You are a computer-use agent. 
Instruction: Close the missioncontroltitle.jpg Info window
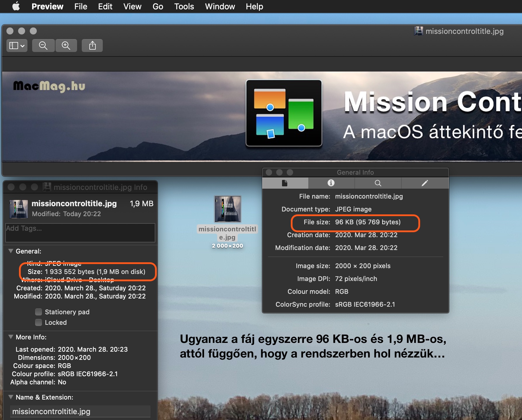[11, 187]
